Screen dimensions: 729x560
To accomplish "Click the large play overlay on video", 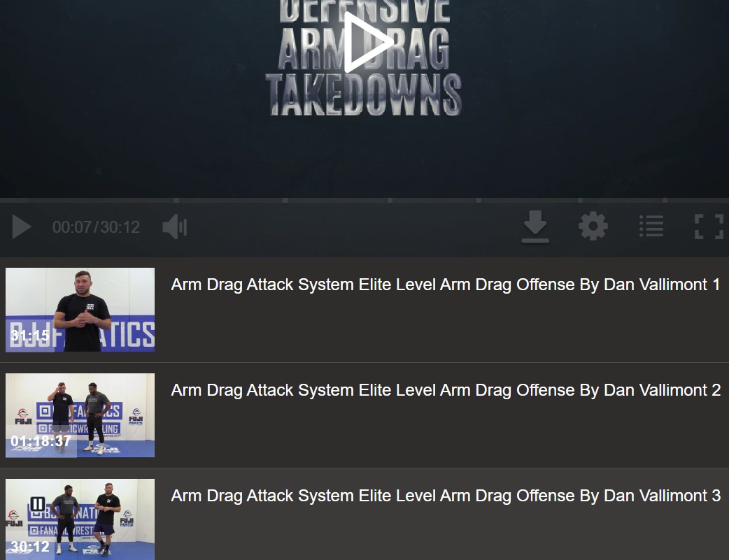I will 367,42.
